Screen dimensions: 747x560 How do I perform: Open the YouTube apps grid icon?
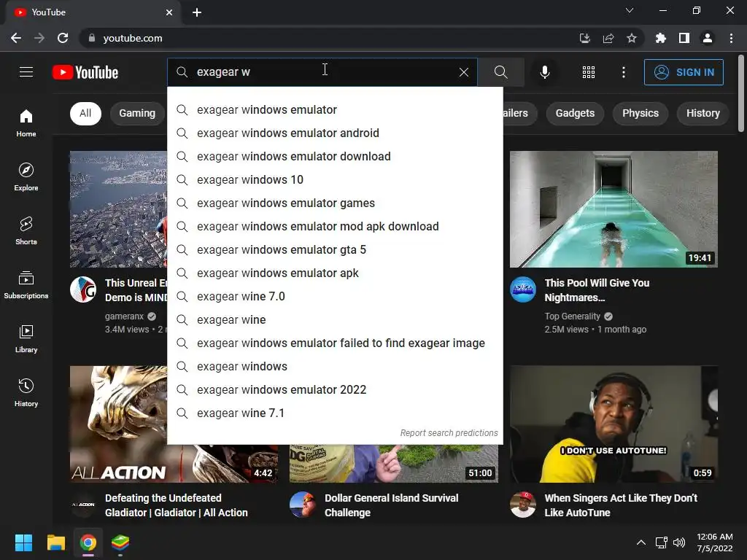click(x=589, y=72)
